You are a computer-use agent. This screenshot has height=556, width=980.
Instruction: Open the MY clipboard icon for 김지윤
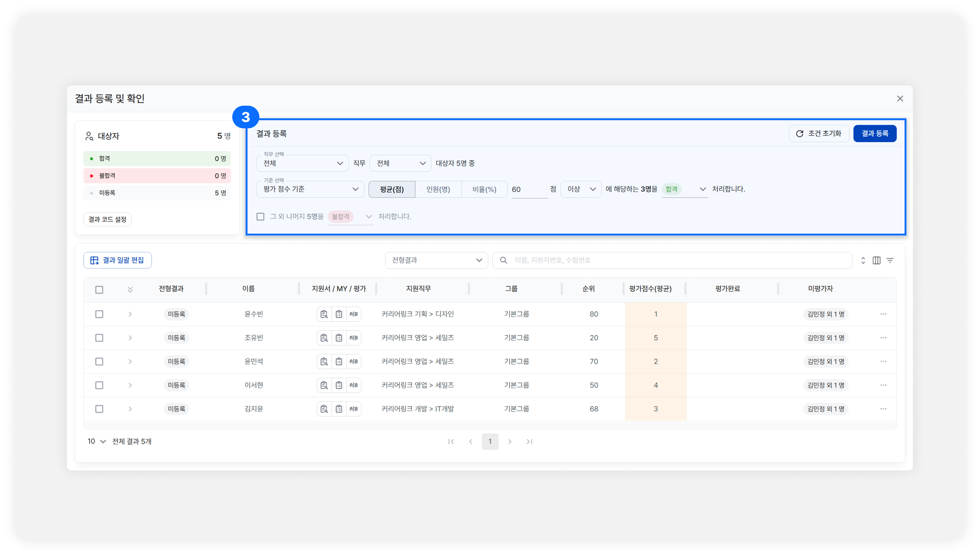coord(339,409)
